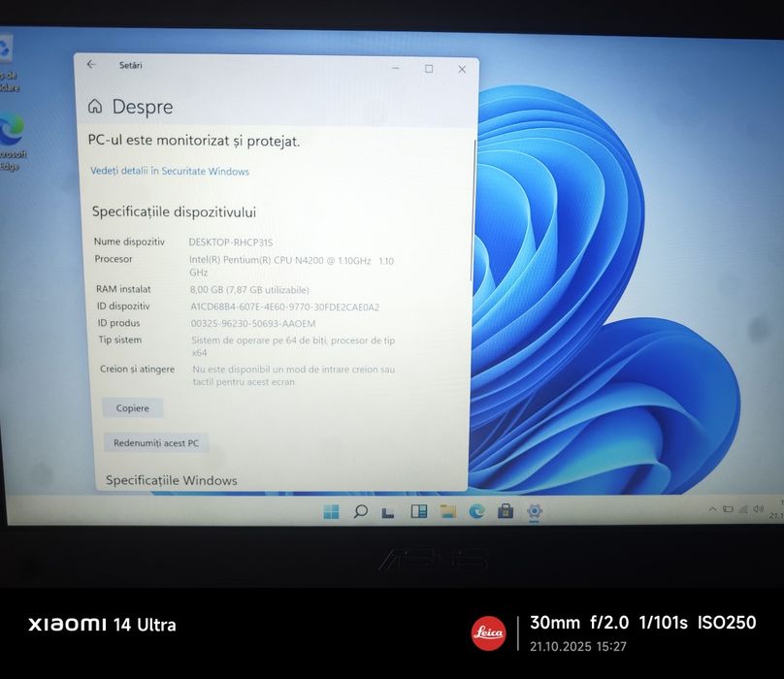Open Task View on the taskbar

pos(388,512)
